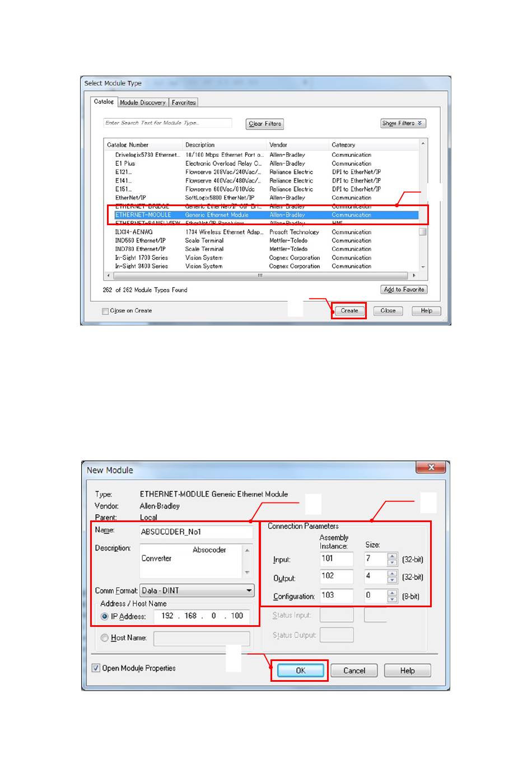The image size is (532, 777).
Task: Switch to the Catalog tab
Action: pyautogui.click(x=104, y=102)
